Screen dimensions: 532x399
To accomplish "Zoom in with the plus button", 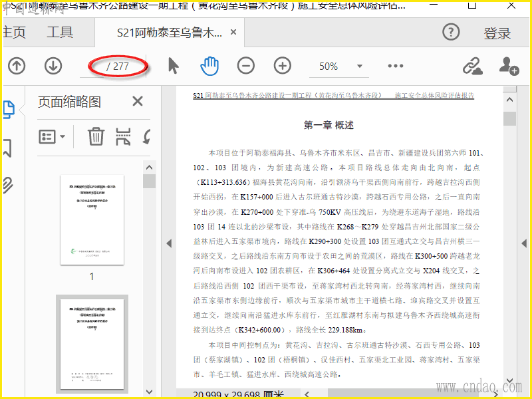I will click(283, 66).
